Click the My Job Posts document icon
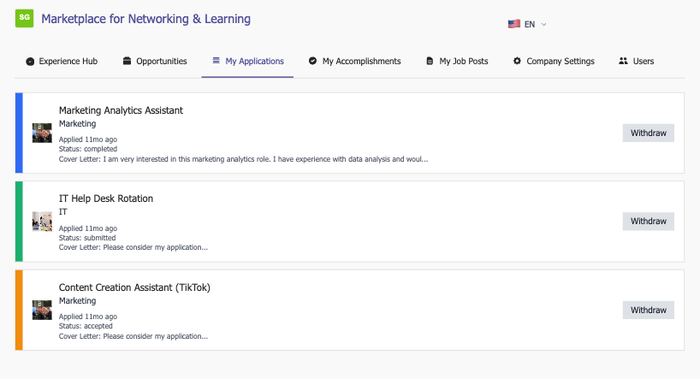 click(429, 61)
